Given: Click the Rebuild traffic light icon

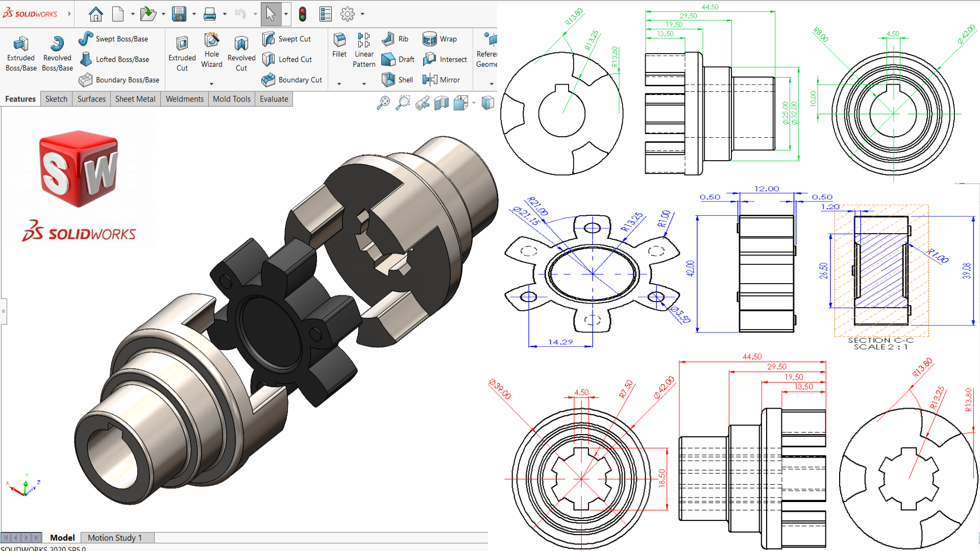Looking at the screenshot, I should [303, 14].
